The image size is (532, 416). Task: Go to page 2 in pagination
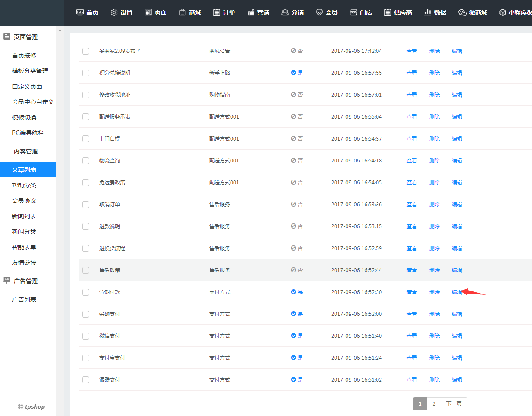pos(434,404)
